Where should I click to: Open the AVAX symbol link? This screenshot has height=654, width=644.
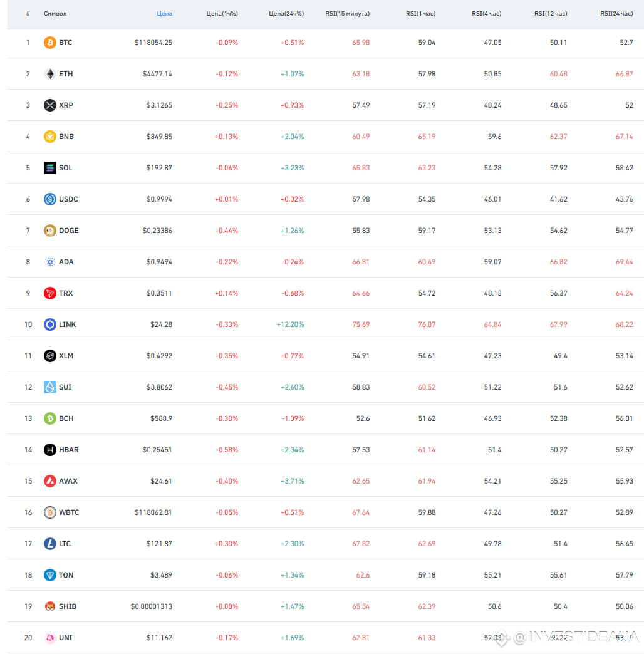point(68,481)
